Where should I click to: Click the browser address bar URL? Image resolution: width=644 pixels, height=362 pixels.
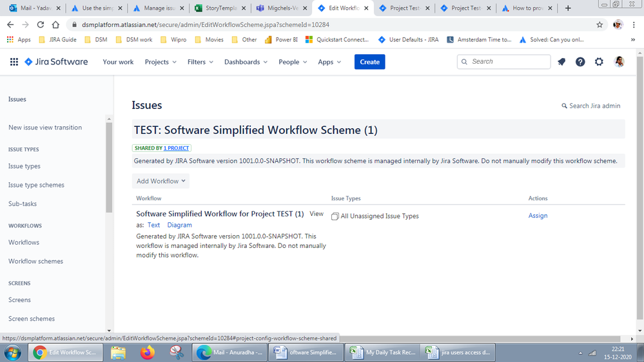point(206,24)
